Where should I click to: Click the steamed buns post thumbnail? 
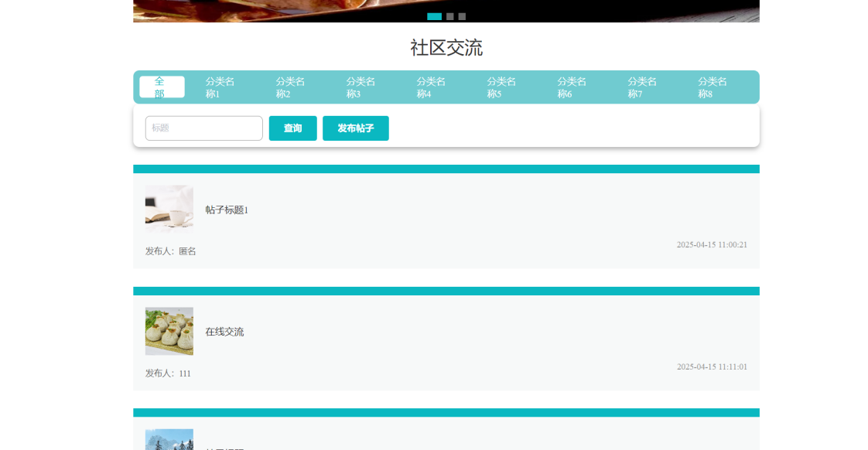pos(169,331)
